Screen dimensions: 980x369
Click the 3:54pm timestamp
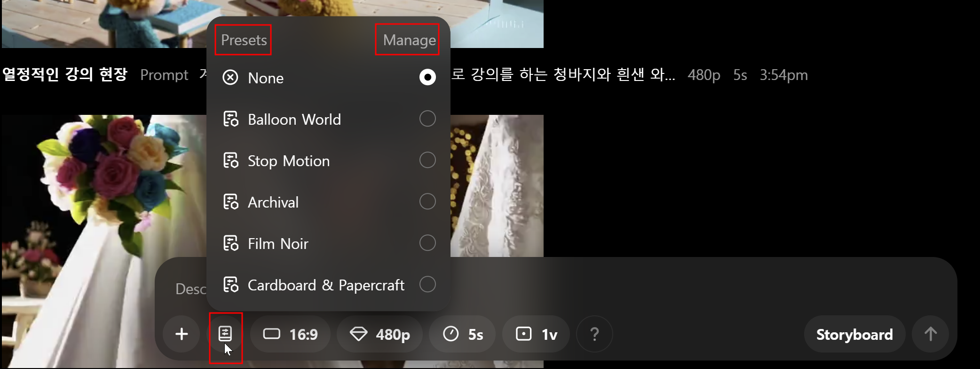784,75
